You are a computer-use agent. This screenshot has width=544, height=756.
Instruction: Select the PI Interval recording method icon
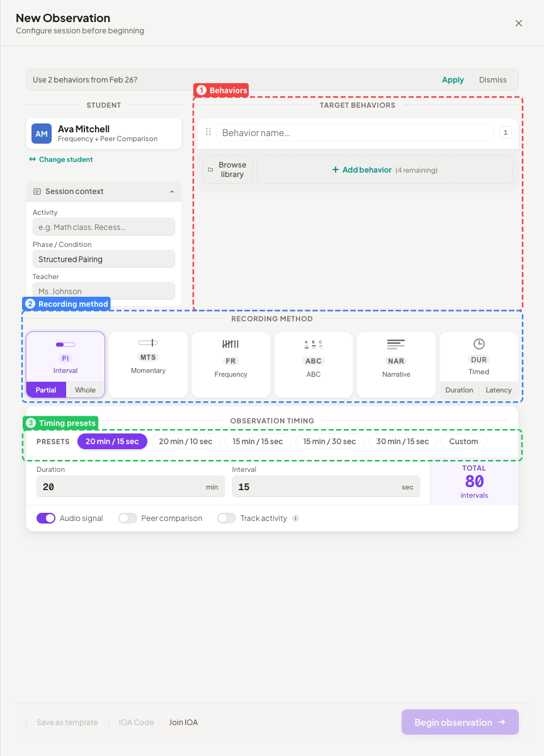coord(65,345)
